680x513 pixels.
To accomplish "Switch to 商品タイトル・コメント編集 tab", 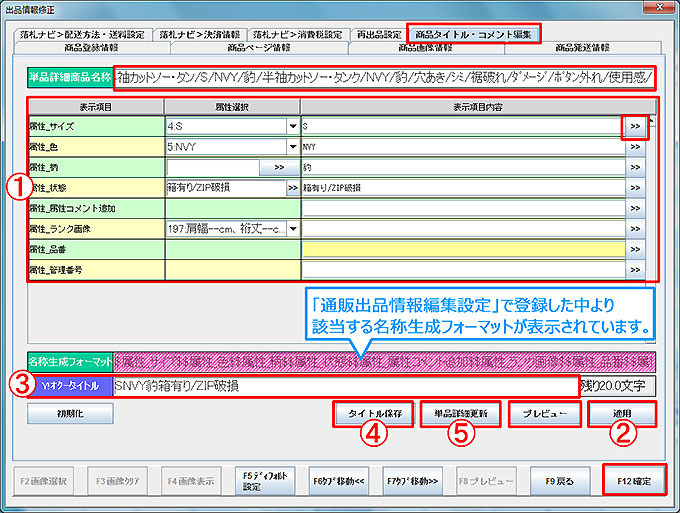I will (x=474, y=34).
